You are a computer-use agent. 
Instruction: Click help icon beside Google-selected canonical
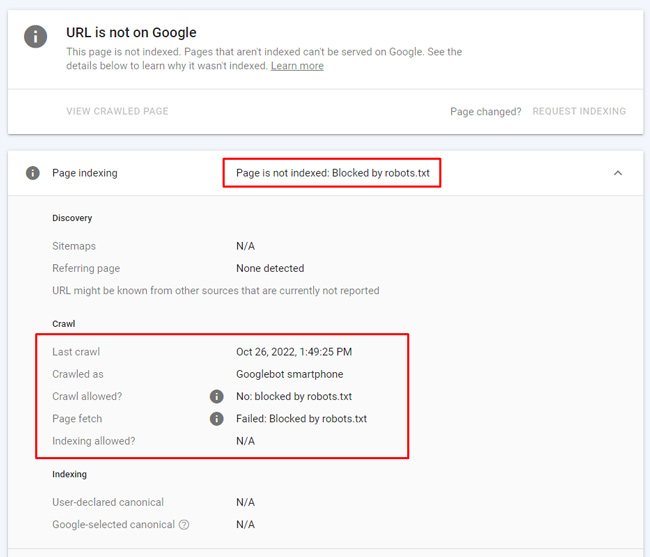(184, 525)
